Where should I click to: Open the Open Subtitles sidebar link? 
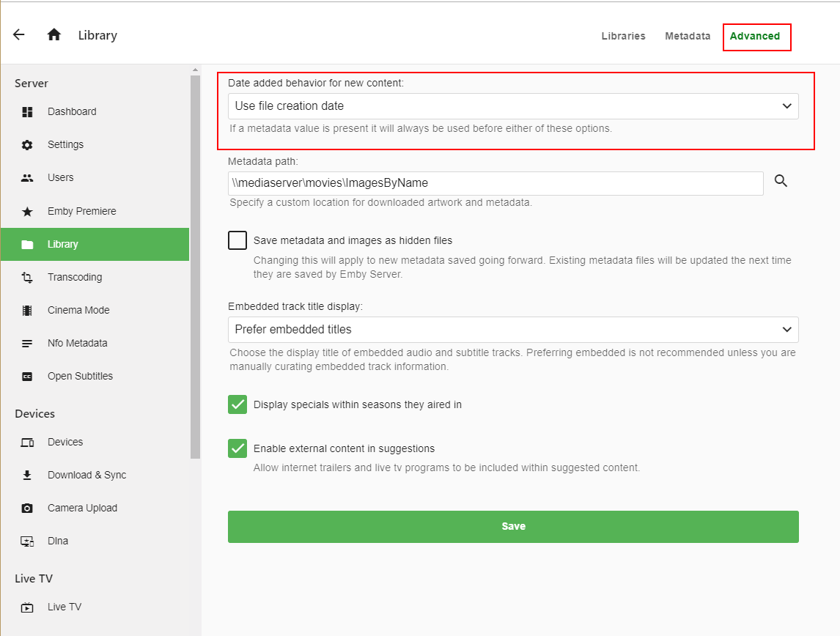(80, 377)
